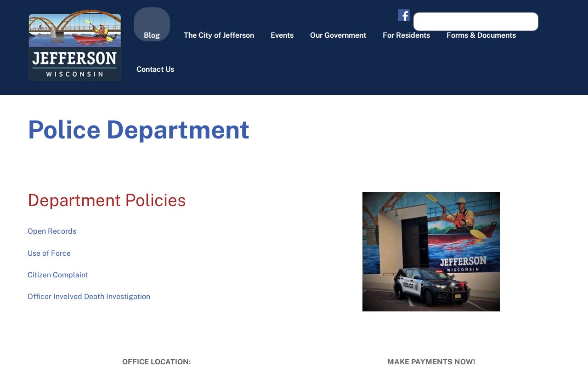The height and width of the screenshot is (368, 588).
Task: Click the Jefferson Wisconsin logo
Action: click(x=75, y=46)
